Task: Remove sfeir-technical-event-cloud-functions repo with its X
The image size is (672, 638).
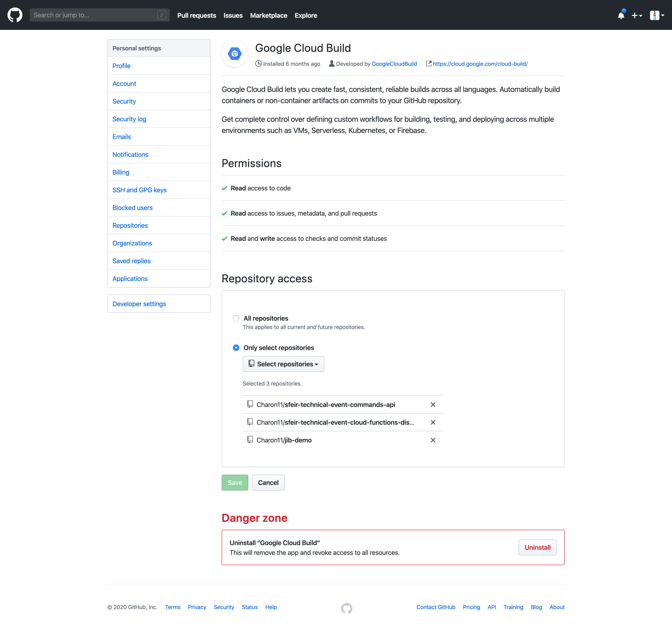Action: (x=433, y=422)
